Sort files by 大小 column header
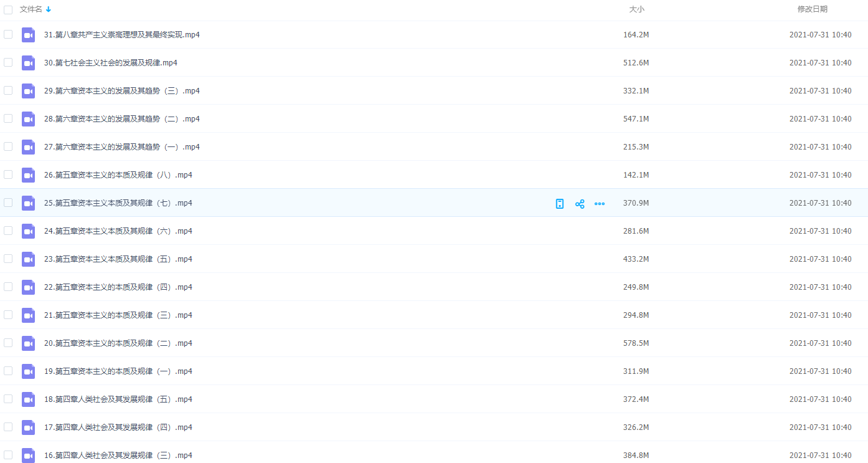This screenshot has height=463, width=868. (636, 9)
